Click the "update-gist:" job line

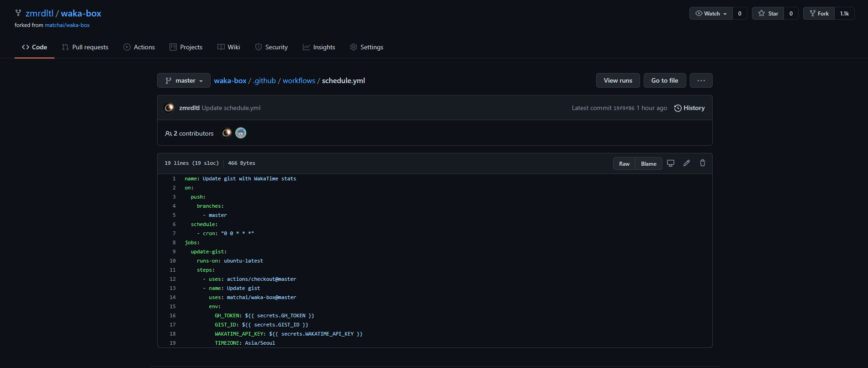tap(209, 252)
